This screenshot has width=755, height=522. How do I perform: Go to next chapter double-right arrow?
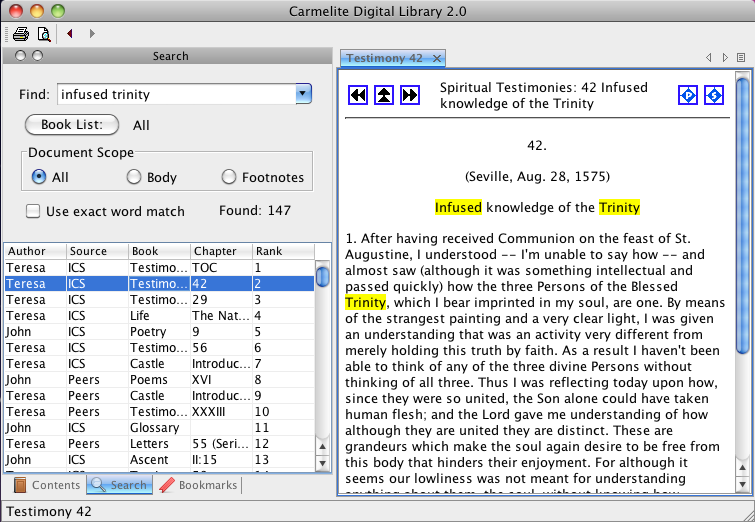click(x=409, y=95)
